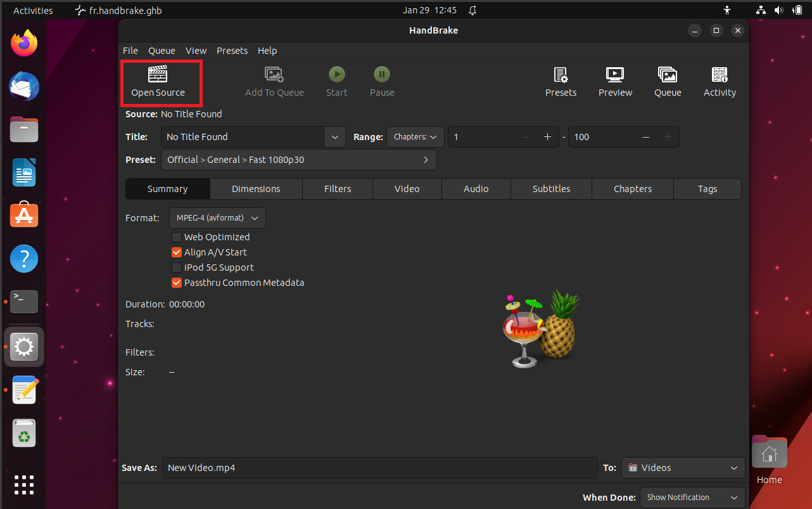Image resolution: width=812 pixels, height=509 pixels.
Task: View the Activity log
Action: point(720,81)
